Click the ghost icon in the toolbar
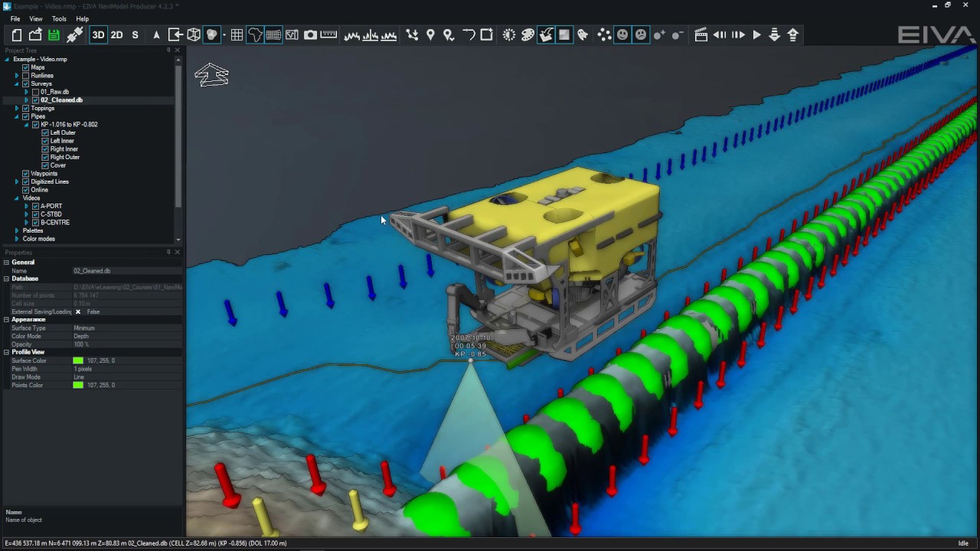The width and height of the screenshot is (980, 551). tap(583, 34)
